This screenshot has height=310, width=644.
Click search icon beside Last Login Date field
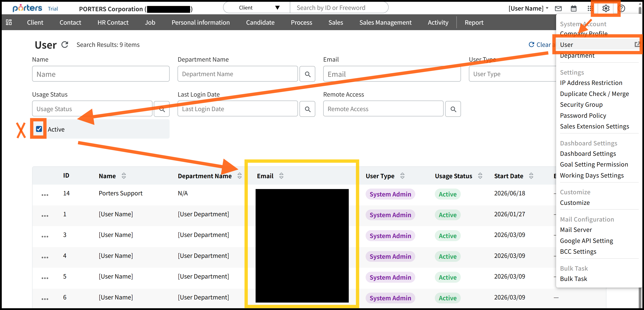point(308,109)
